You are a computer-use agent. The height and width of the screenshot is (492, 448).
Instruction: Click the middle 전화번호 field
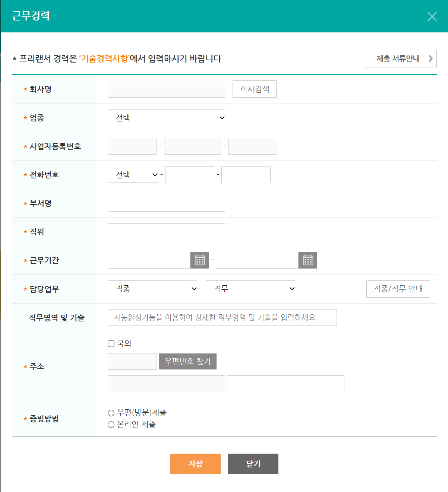tap(190, 175)
